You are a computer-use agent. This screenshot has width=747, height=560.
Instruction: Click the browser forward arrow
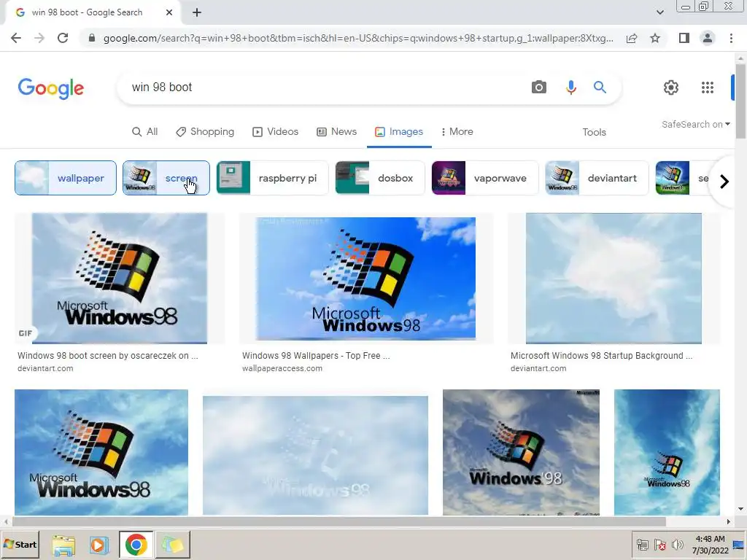pos(39,38)
